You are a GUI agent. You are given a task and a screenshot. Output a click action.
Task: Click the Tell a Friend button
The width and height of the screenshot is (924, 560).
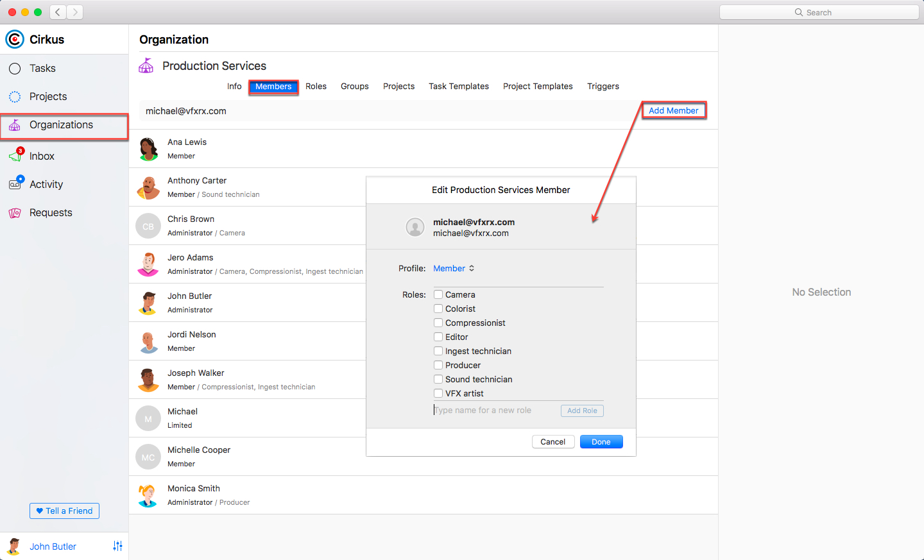64,511
